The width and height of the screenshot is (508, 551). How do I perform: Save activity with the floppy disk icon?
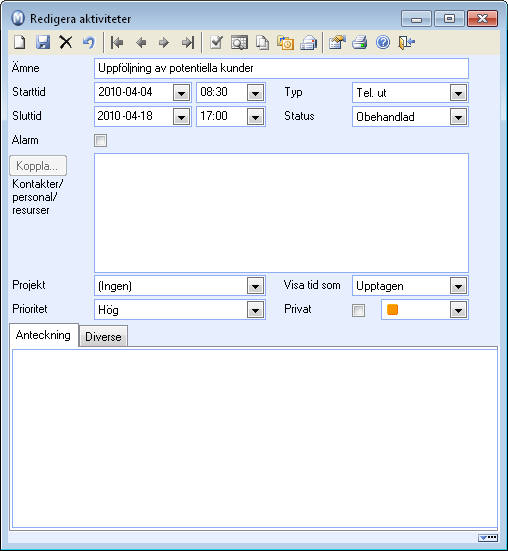[x=43, y=43]
